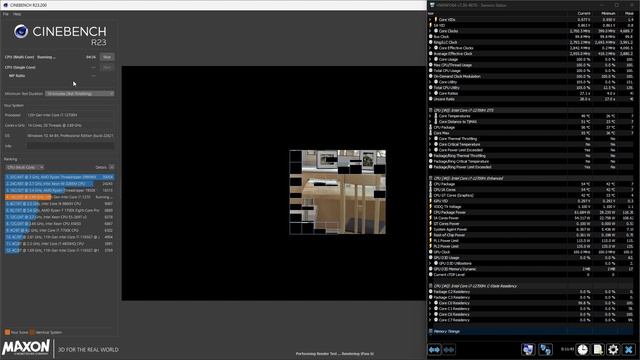Expand the Core Thermal Throttling row
Image resolution: width=640 pixels, height=360 pixels.
[x=430, y=139]
